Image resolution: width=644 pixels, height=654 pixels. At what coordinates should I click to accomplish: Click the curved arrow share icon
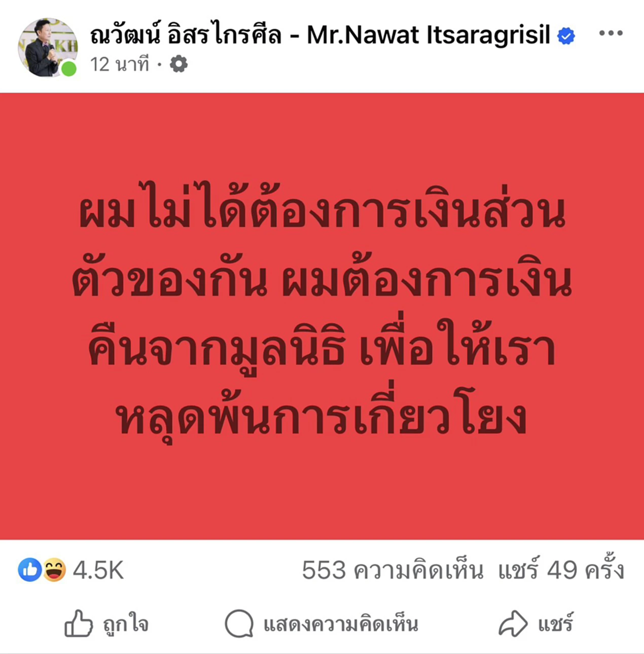tap(513, 624)
